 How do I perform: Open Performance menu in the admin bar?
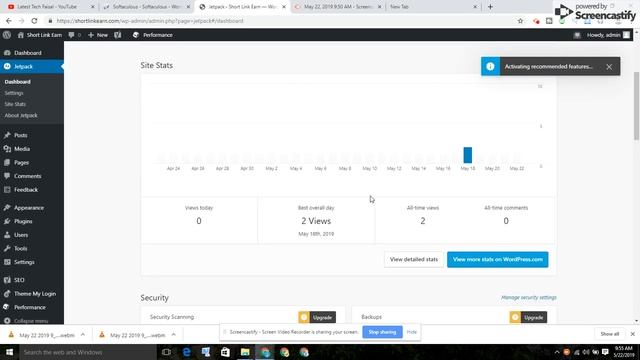[153, 35]
